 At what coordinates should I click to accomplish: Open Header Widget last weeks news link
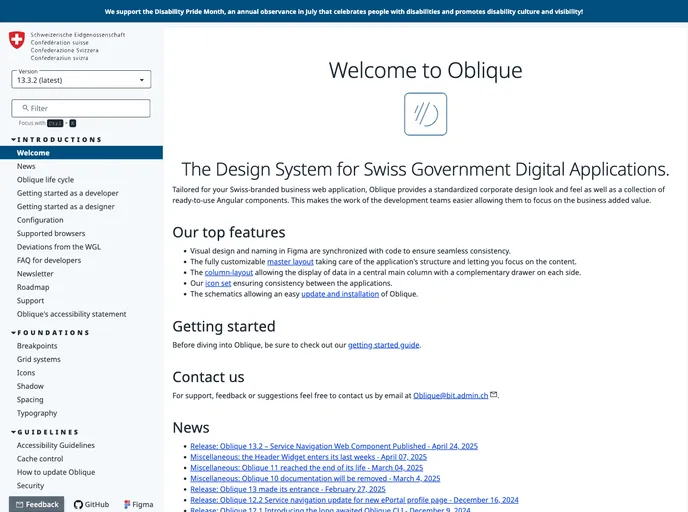coord(308,457)
